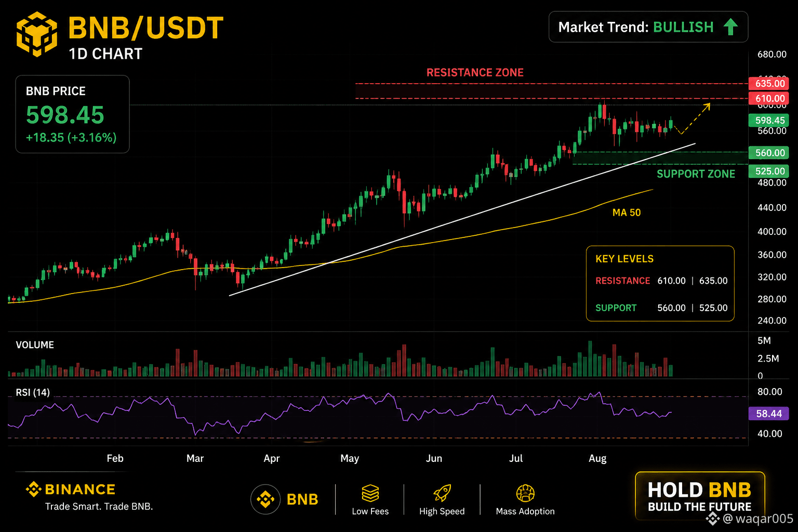The height and width of the screenshot is (532, 798).
Task: Click the 480.00 price axis label
Action: pyautogui.click(x=772, y=183)
